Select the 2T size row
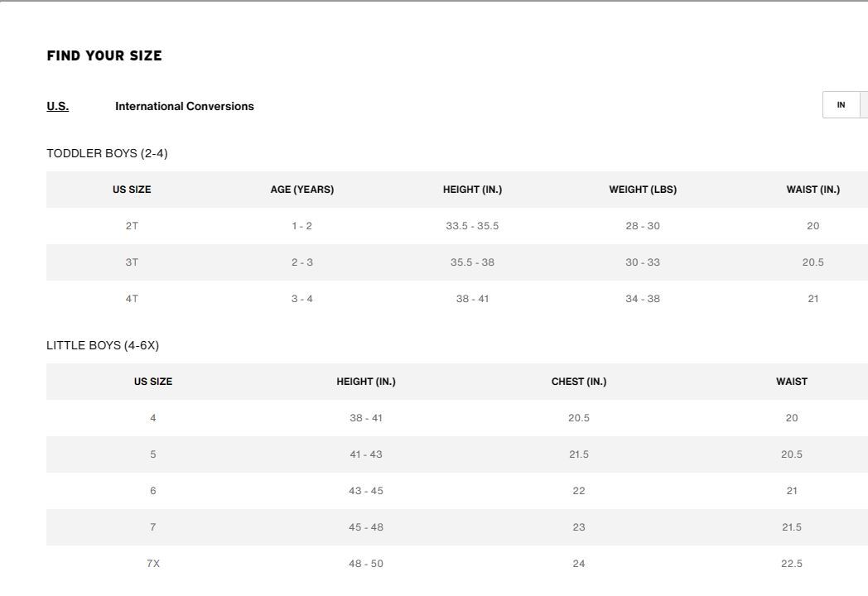The height and width of the screenshot is (596, 868). (x=457, y=226)
